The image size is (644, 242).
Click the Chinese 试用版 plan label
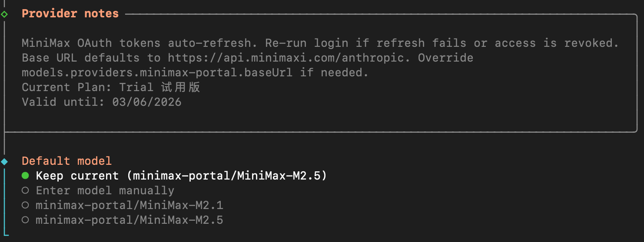tap(181, 87)
